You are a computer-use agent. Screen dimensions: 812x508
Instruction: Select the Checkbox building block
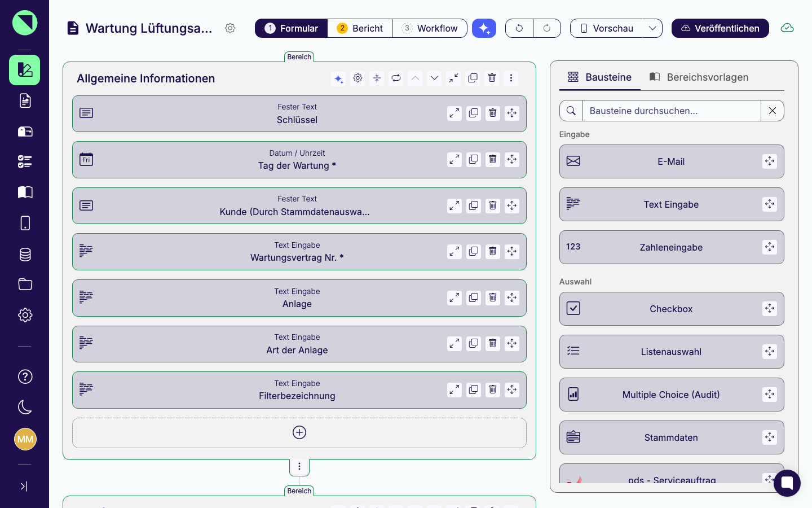click(x=672, y=309)
